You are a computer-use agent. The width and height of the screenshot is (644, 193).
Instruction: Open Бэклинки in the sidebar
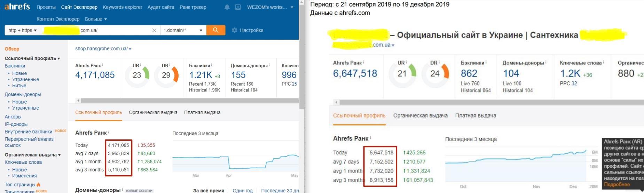pos(15,66)
